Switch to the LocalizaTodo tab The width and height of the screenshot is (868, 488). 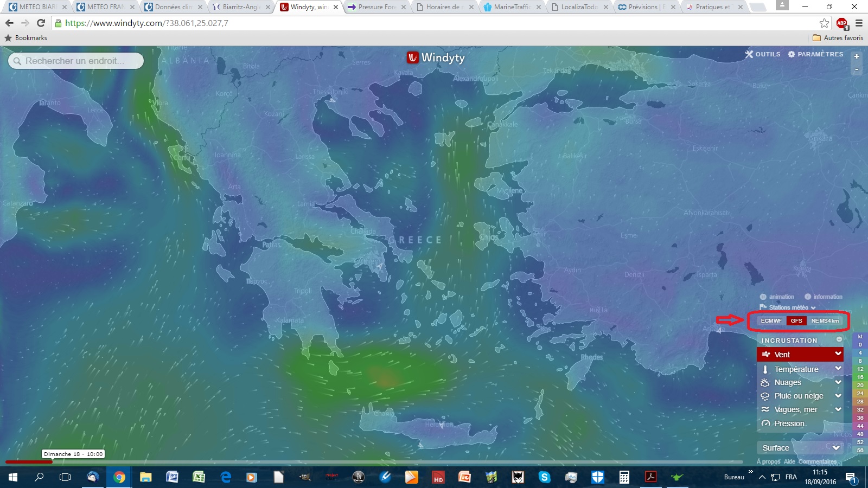pos(579,7)
